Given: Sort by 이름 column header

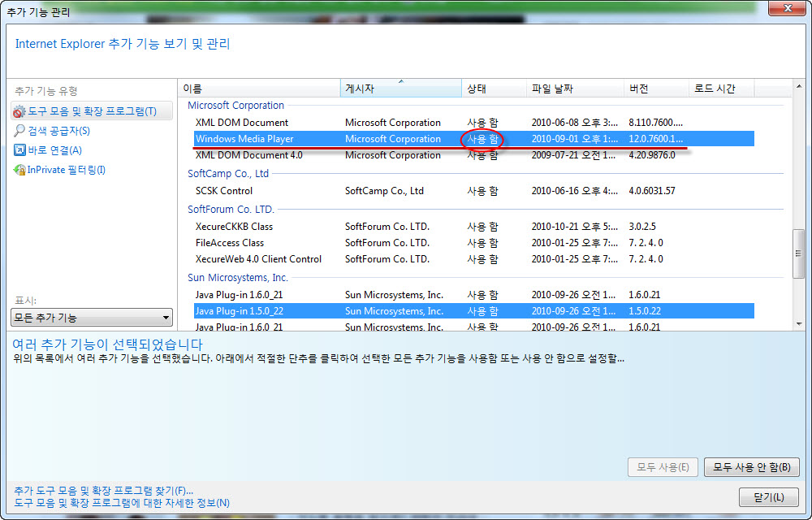Looking at the screenshot, I should 260,89.
